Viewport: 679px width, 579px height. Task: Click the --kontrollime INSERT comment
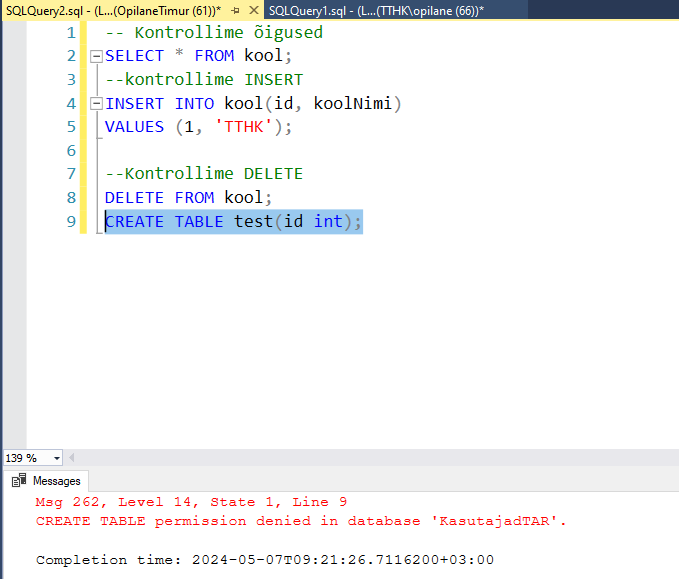point(204,79)
